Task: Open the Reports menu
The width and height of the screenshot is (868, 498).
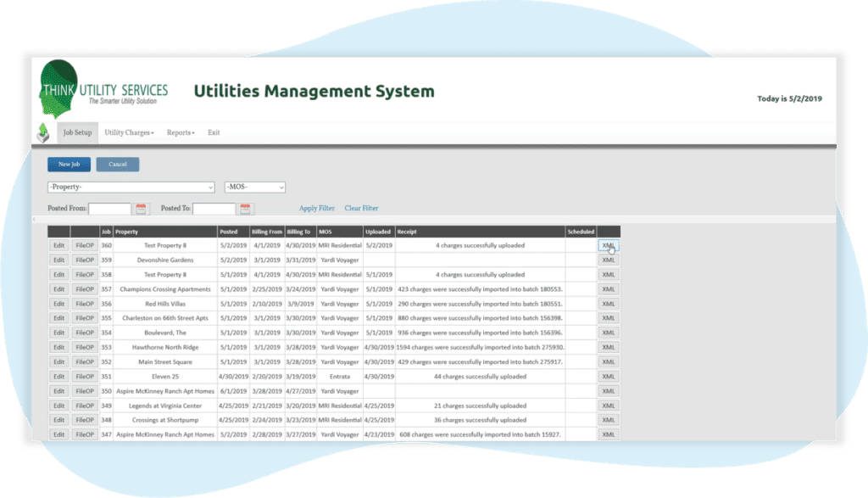Action: point(181,133)
